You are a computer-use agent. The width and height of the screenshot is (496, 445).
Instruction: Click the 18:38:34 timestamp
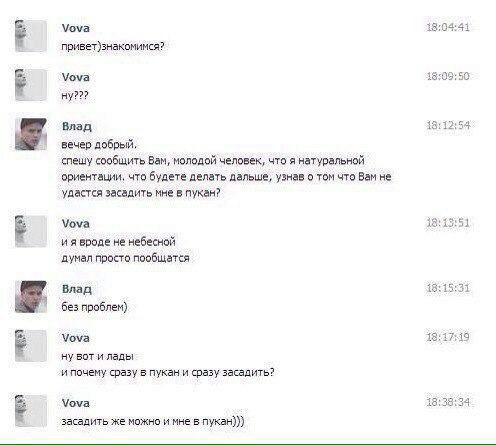448,402
